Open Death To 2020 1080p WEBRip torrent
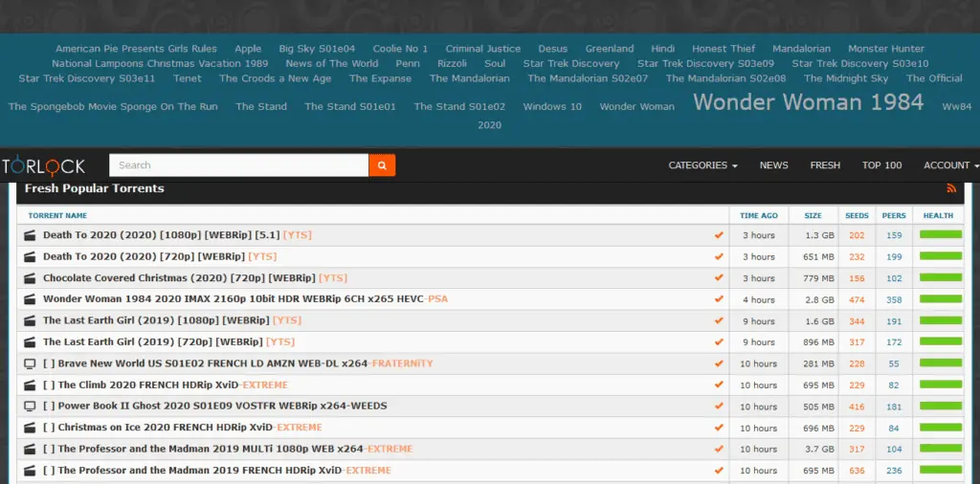This screenshot has width=980, height=484. pos(177,235)
